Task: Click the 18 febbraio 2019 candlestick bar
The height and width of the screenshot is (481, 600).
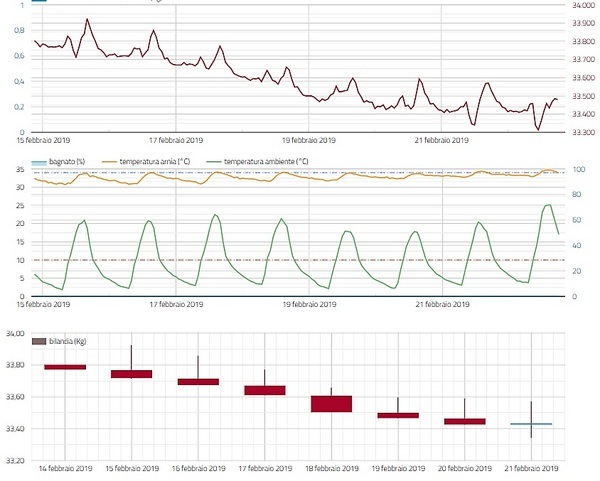Action: [x=331, y=404]
